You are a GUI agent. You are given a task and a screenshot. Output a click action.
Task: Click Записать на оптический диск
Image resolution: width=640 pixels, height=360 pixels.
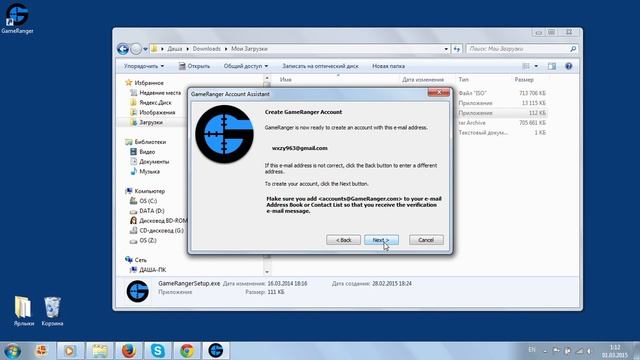(x=320, y=66)
